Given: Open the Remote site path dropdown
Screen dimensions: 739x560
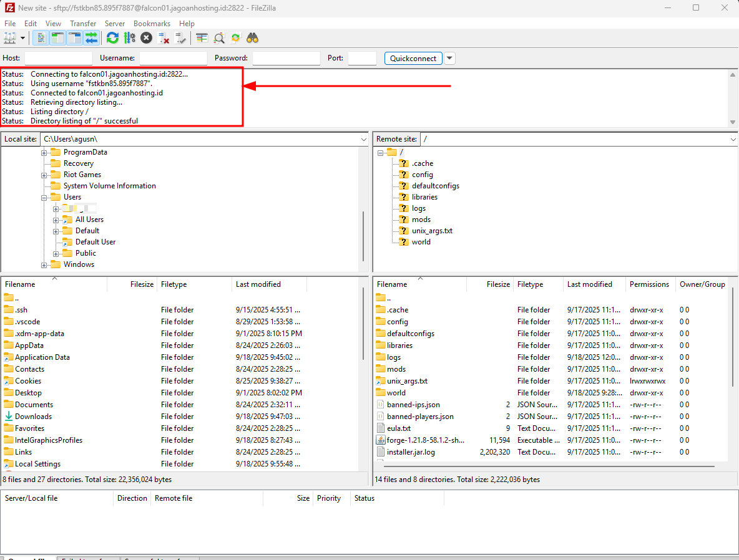Looking at the screenshot, I should coord(733,140).
